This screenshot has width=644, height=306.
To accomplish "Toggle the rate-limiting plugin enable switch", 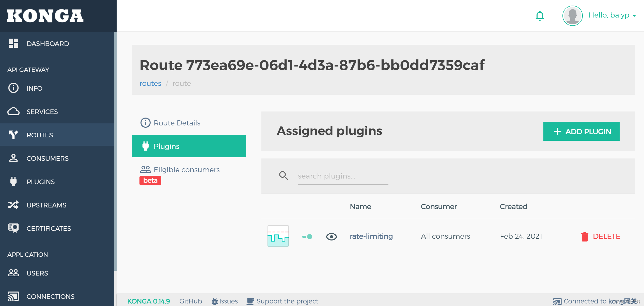I will [x=308, y=236].
